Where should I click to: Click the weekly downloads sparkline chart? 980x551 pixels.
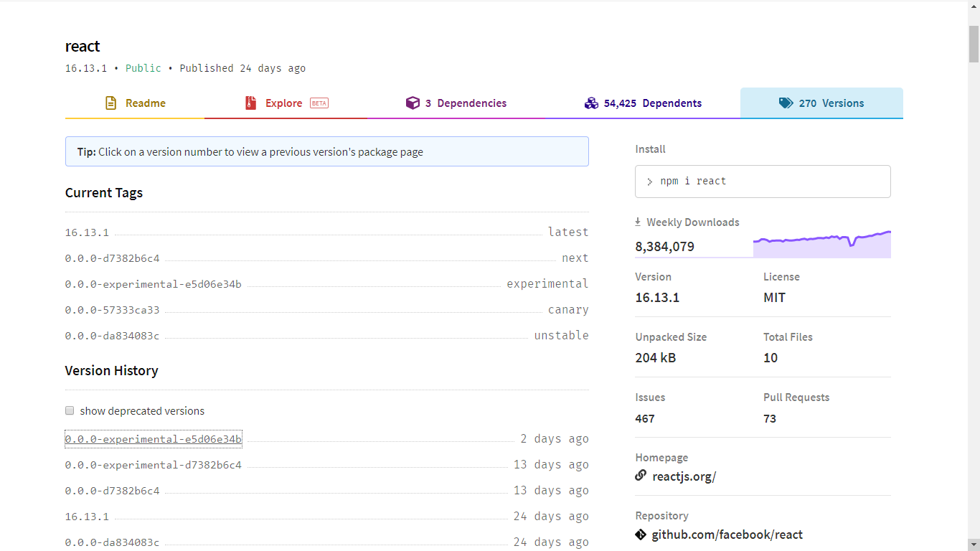(821, 244)
